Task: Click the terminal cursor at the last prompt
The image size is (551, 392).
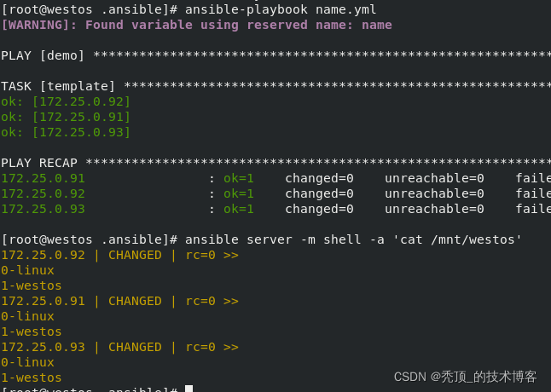Action: point(188,389)
